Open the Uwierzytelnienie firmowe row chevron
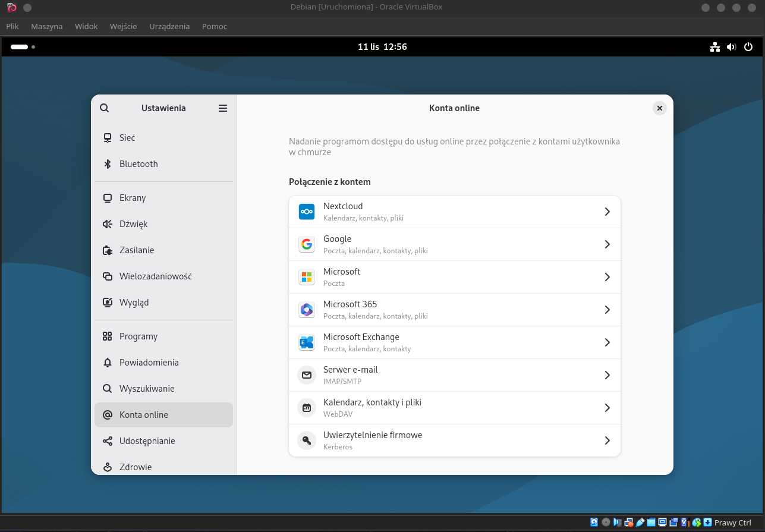This screenshot has height=532, width=765. (x=607, y=440)
